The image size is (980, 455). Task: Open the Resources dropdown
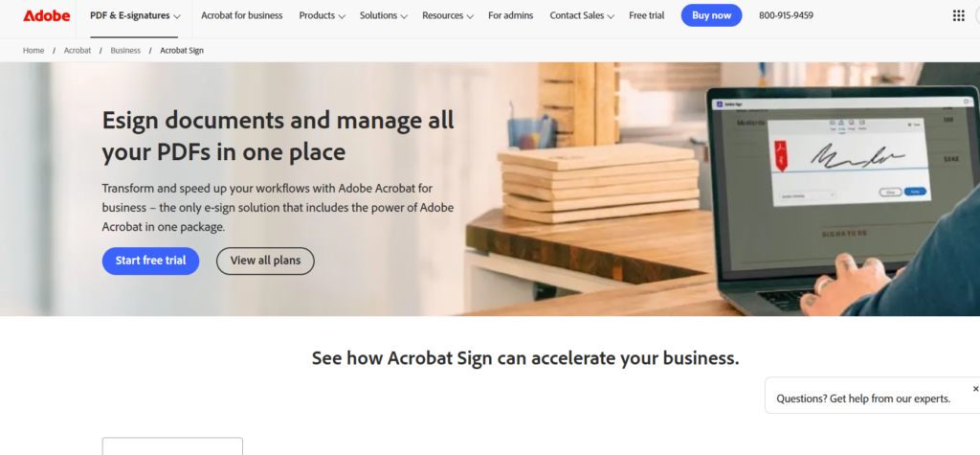pyautogui.click(x=448, y=15)
